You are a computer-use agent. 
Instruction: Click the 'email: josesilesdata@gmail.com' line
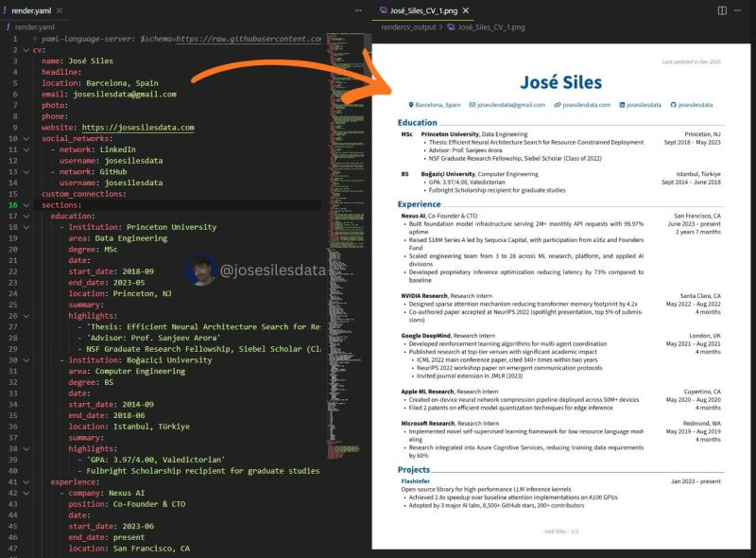(109, 95)
